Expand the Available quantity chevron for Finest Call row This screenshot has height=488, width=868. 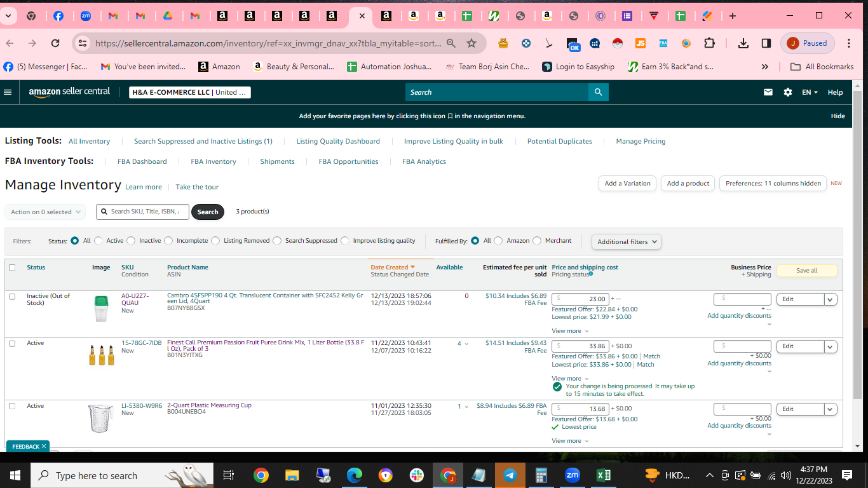tap(467, 344)
